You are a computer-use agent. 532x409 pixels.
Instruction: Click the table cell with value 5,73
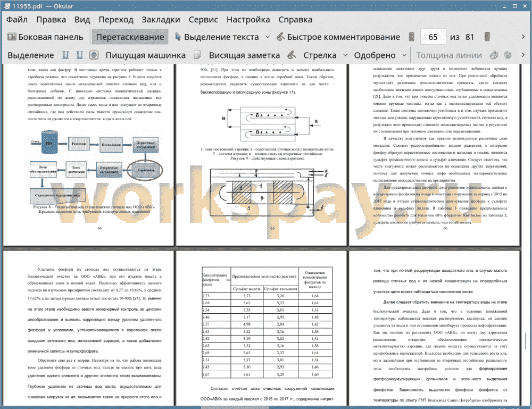[247, 296]
